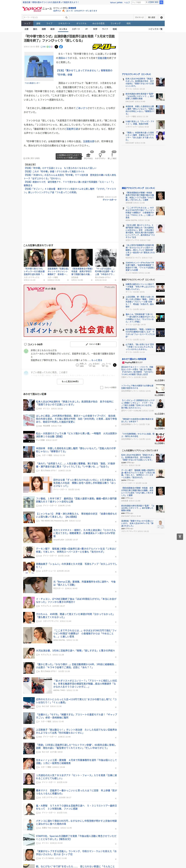
Task: Click the blue web search button at top
Action: (x=161, y=2)
